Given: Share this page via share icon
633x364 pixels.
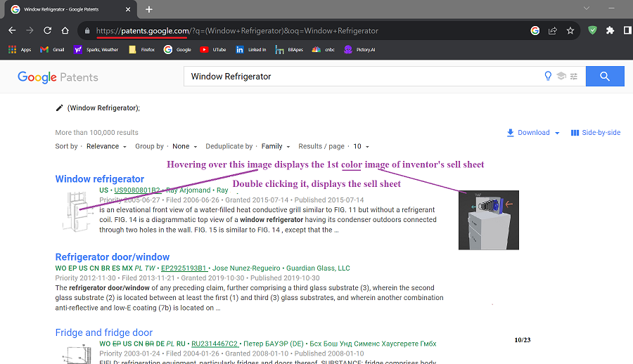Looking at the screenshot, I should tap(553, 31).
